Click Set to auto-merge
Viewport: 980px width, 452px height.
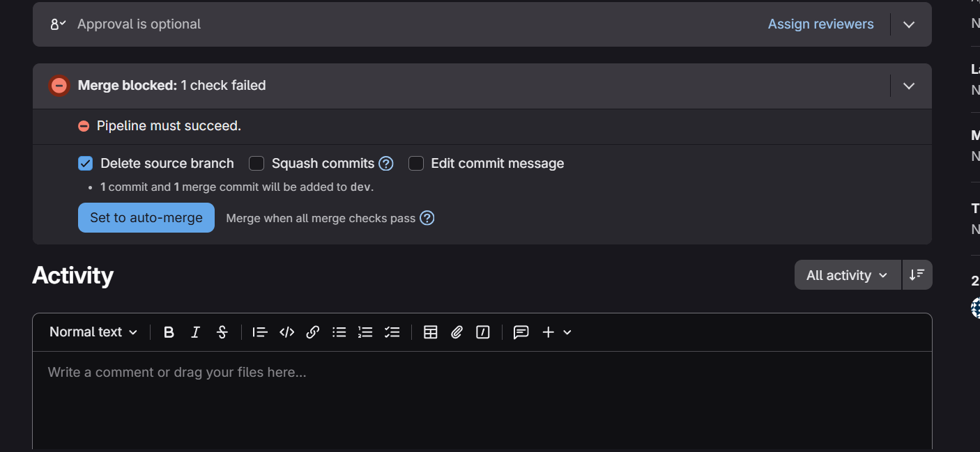[x=146, y=217]
